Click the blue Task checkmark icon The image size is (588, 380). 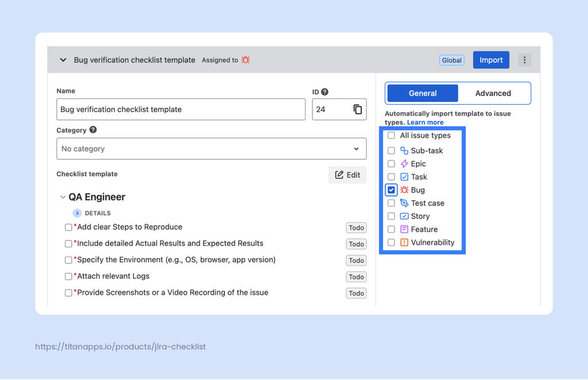pyautogui.click(x=404, y=177)
